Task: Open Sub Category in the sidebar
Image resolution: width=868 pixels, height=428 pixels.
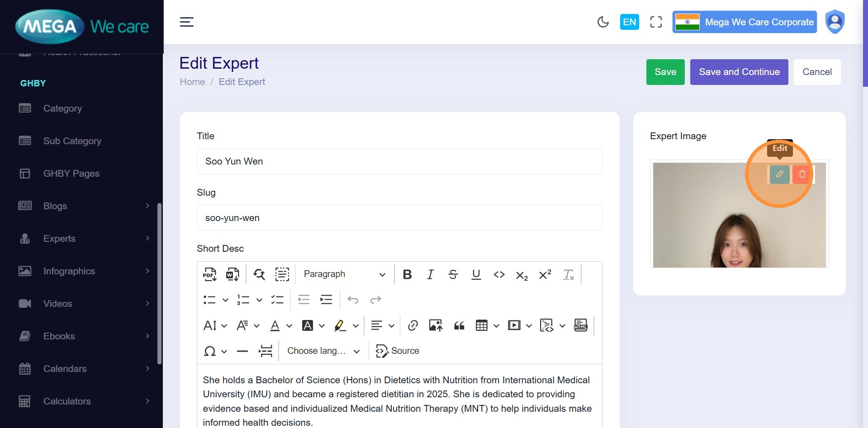Action: pos(72,141)
